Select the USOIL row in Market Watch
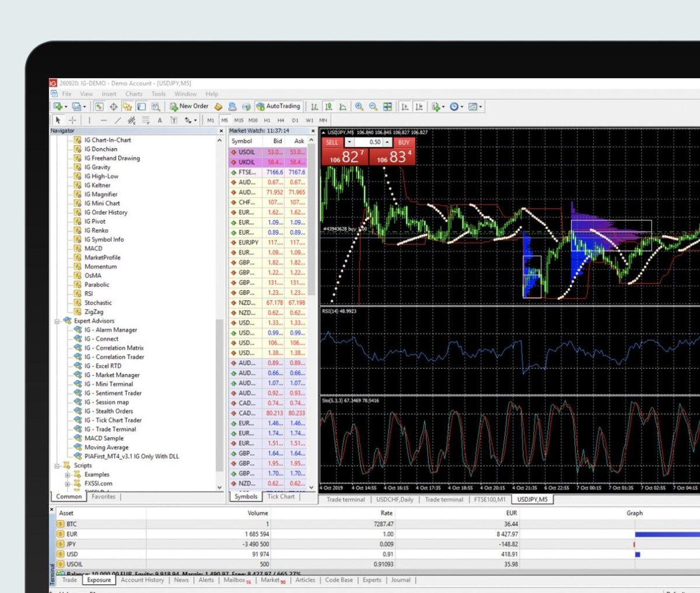This screenshot has width=700, height=593. point(268,152)
